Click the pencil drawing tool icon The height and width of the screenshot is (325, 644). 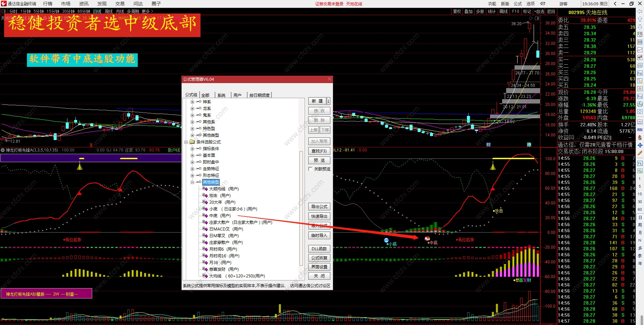click(640, 153)
